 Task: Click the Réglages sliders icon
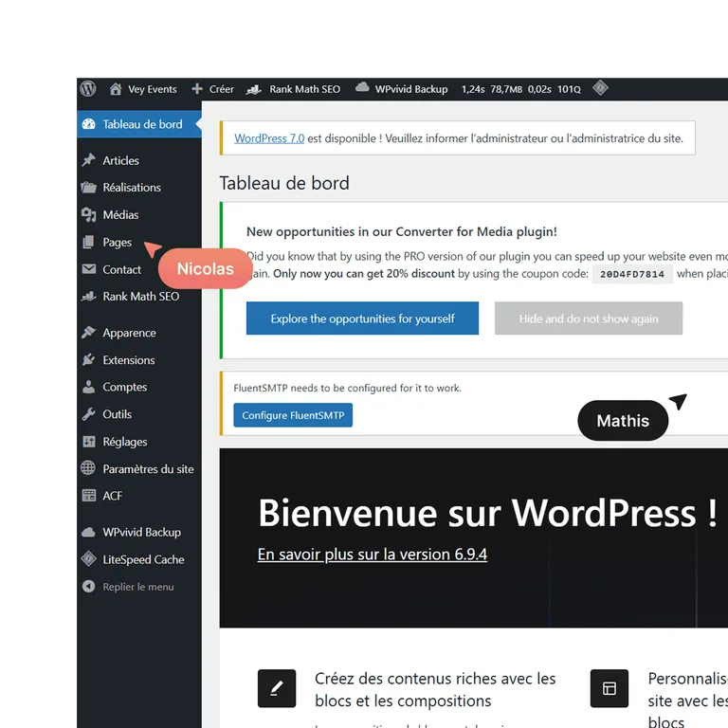click(89, 442)
